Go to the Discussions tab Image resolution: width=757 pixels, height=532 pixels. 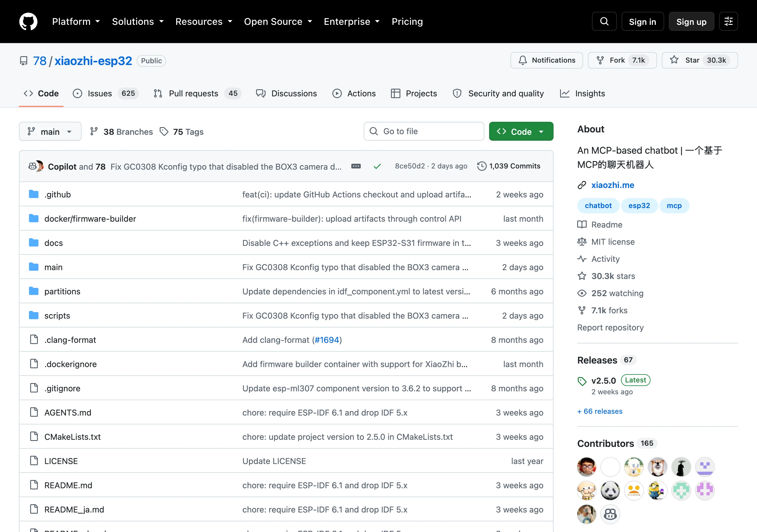pos(287,94)
